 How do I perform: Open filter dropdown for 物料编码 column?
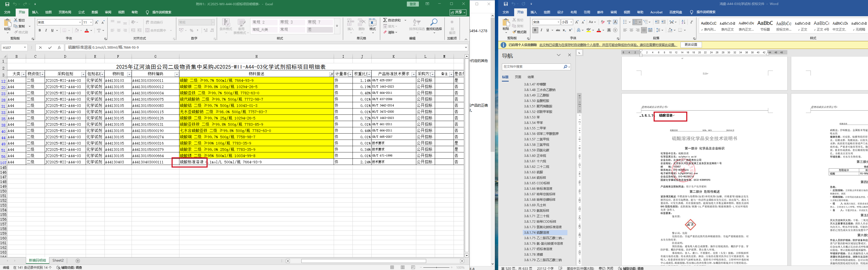(176, 74)
